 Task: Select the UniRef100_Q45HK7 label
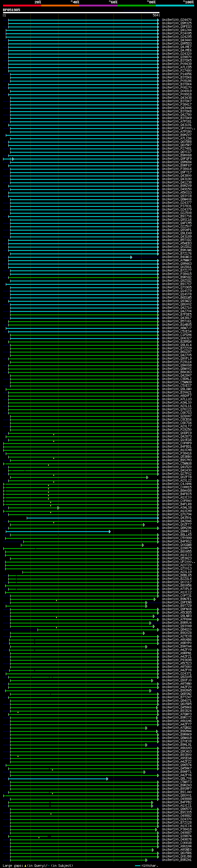click(x=177, y=769)
